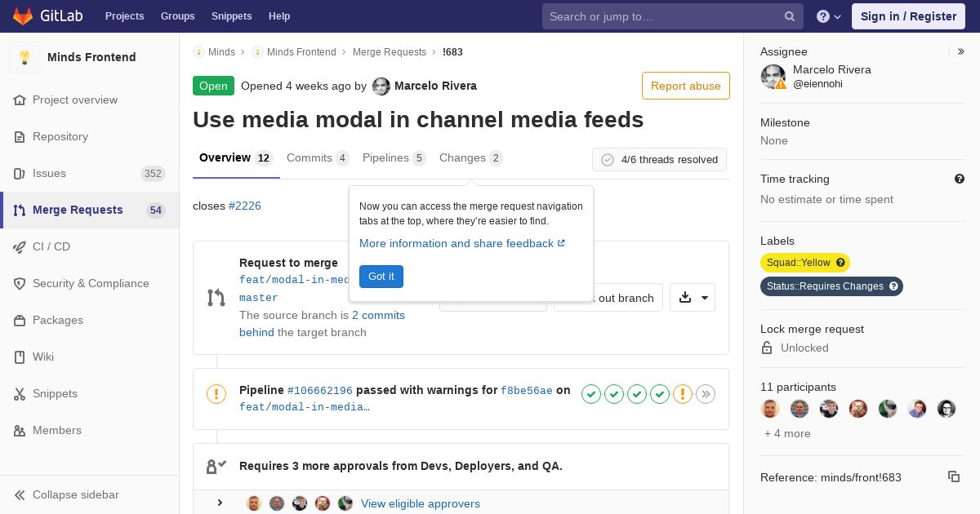
Task: Click the GitLab fox logo
Action: [24, 16]
